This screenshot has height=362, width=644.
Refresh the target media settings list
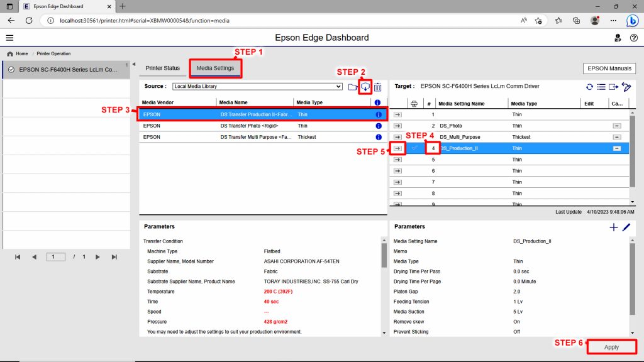click(x=589, y=87)
